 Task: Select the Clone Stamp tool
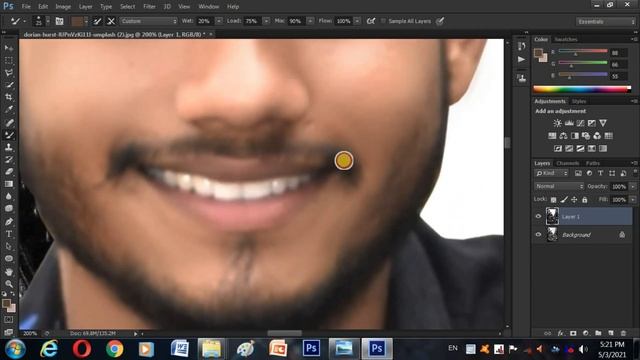[x=9, y=147]
